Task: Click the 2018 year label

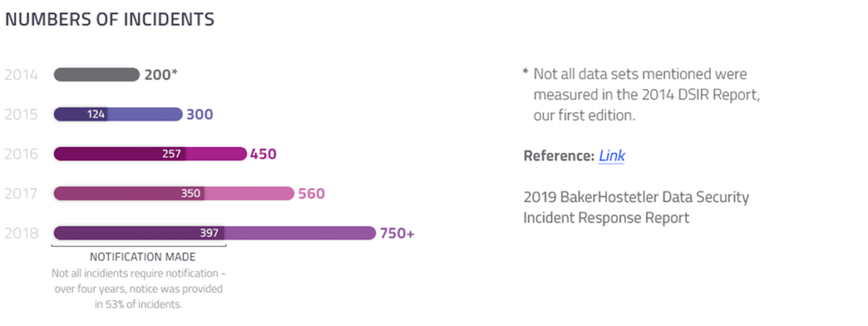Action: tap(21, 233)
